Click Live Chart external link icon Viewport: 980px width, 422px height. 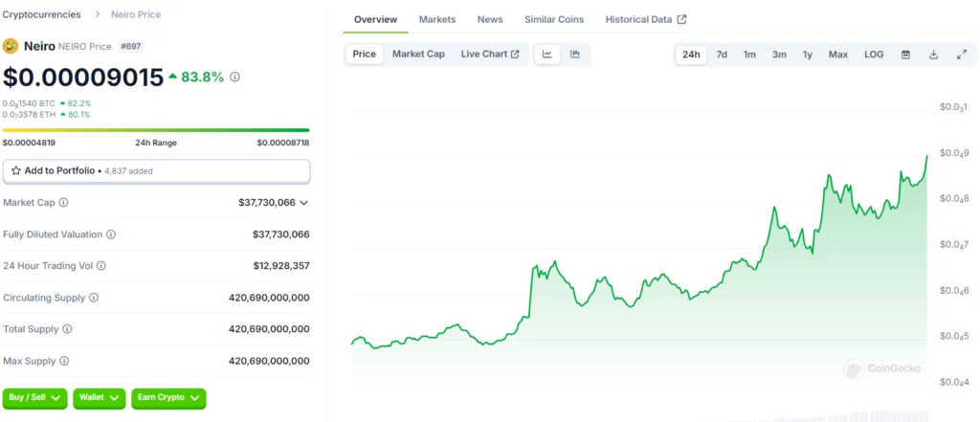tap(515, 55)
